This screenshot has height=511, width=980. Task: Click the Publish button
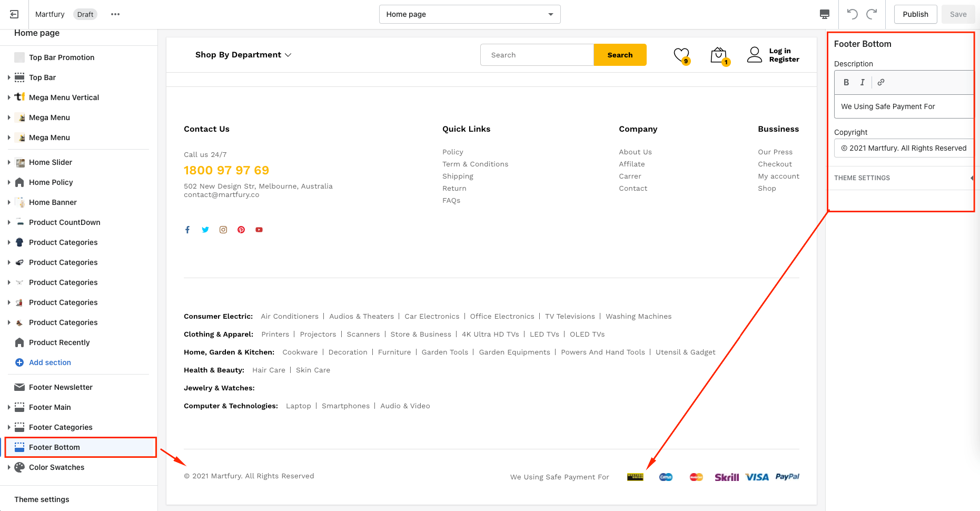[x=915, y=14]
